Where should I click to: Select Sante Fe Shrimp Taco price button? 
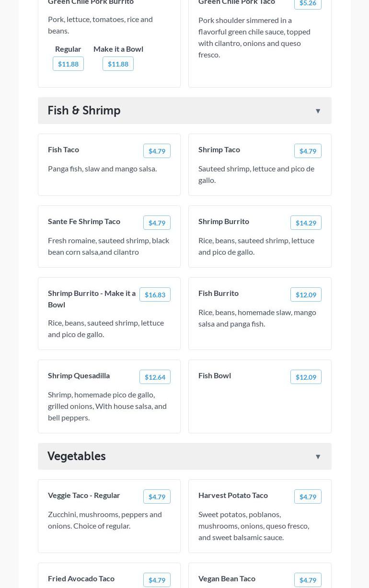157,223
